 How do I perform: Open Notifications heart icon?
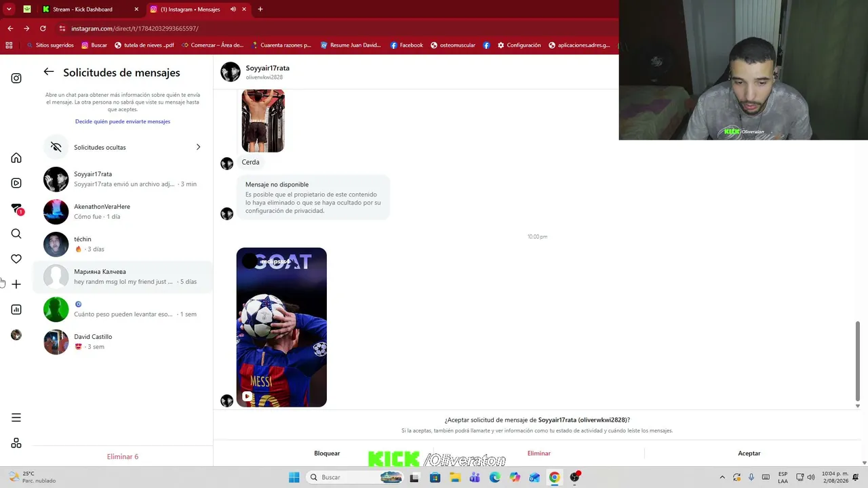pyautogui.click(x=16, y=259)
